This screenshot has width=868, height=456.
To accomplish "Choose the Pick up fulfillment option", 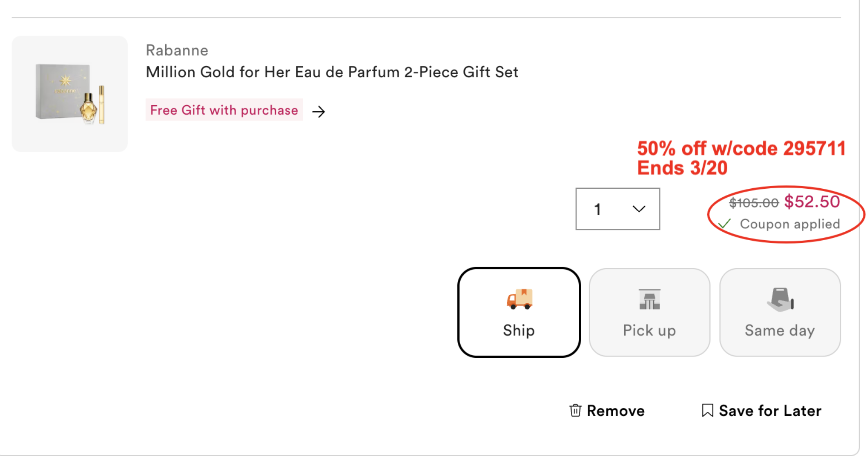I will tap(649, 312).
